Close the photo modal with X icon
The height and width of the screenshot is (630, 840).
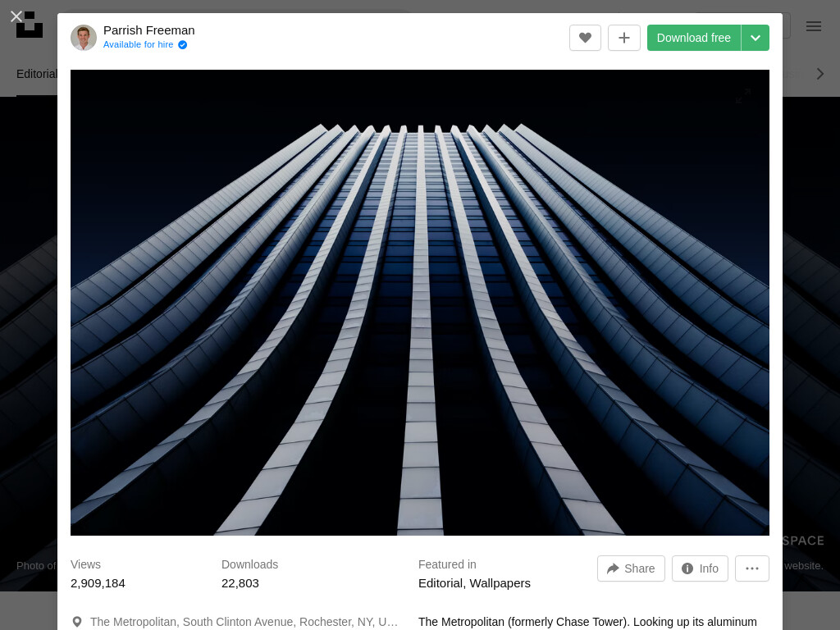pyautogui.click(x=16, y=16)
